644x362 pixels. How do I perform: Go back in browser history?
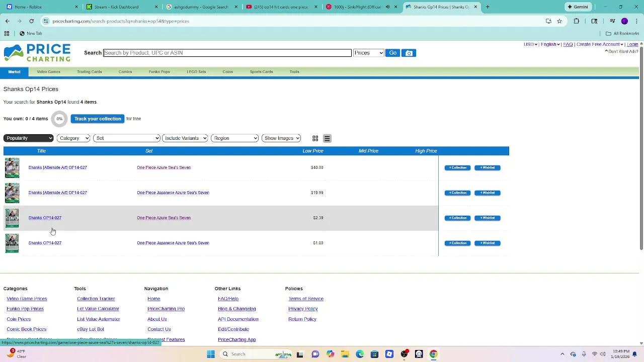coord(7,21)
